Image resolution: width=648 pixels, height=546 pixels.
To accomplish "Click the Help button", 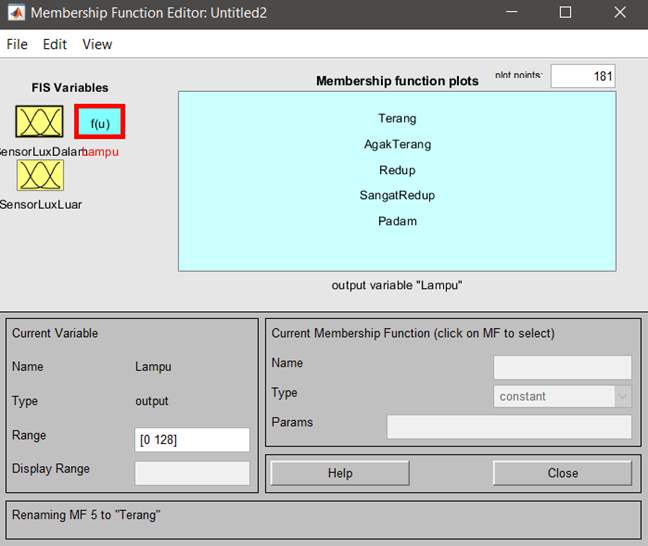I will point(340,473).
